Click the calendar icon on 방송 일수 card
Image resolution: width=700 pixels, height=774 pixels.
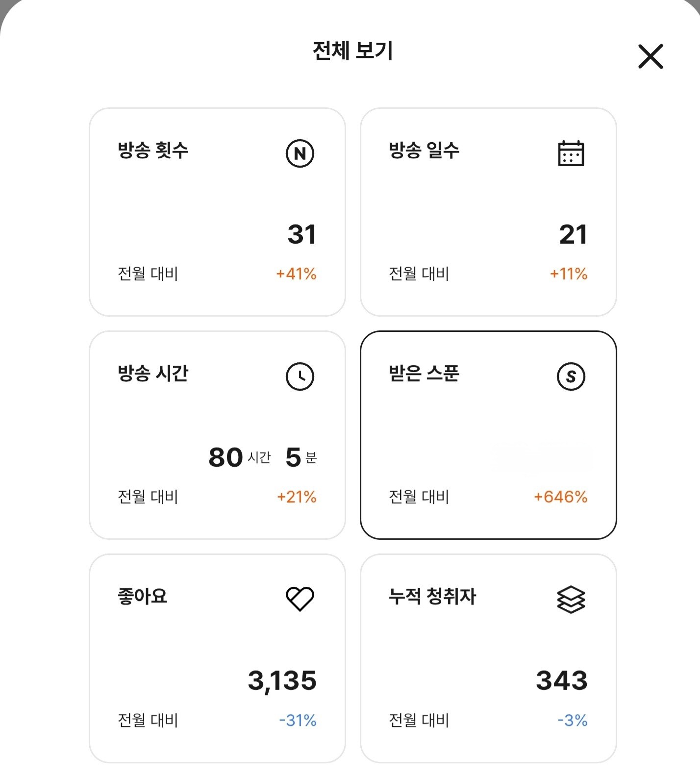(x=571, y=153)
